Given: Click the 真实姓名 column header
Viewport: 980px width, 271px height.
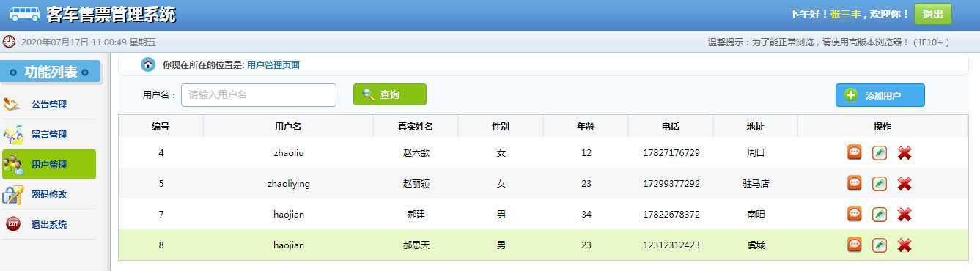Looking at the screenshot, I should tap(416, 126).
